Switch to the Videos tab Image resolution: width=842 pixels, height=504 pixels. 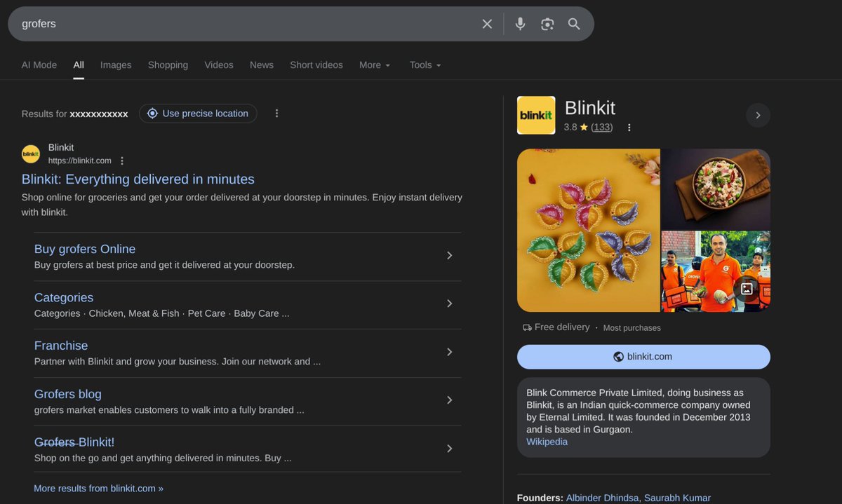point(219,65)
